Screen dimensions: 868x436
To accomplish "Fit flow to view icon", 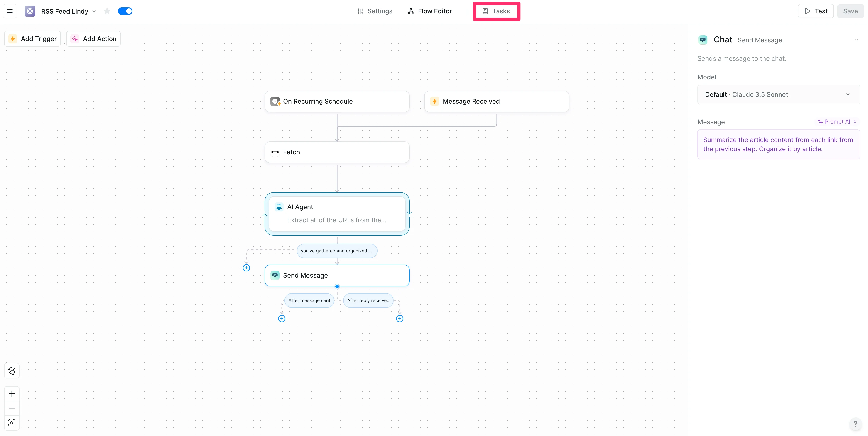I will (12, 423).
